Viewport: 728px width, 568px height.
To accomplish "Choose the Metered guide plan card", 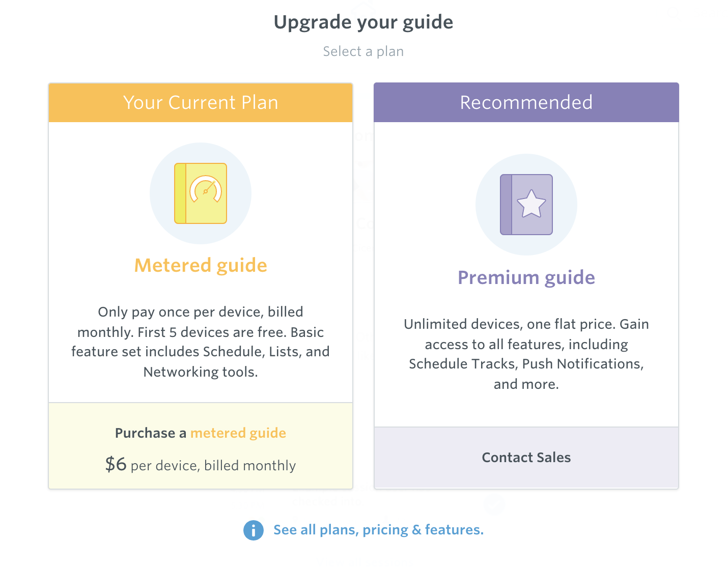I will tap(201, 286).
